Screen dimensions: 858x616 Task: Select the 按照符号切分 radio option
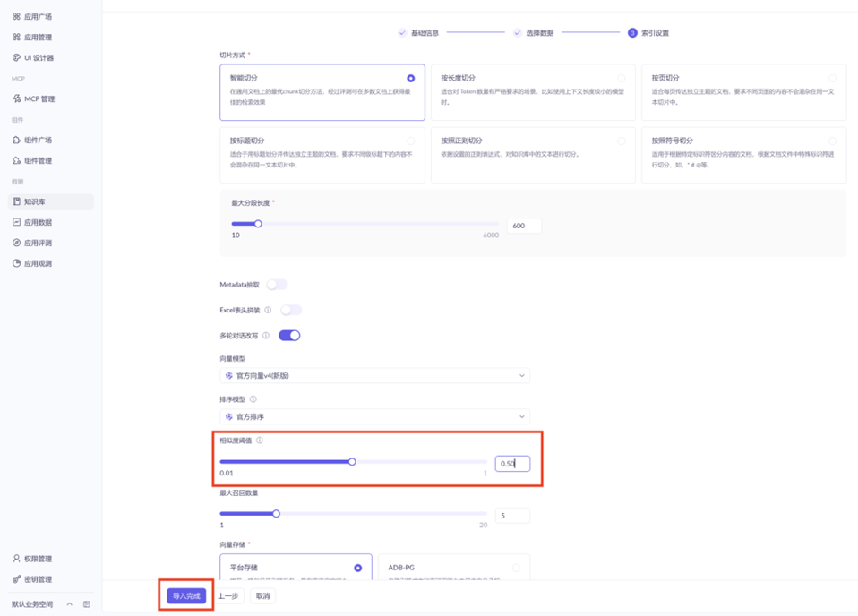[832, 141]
